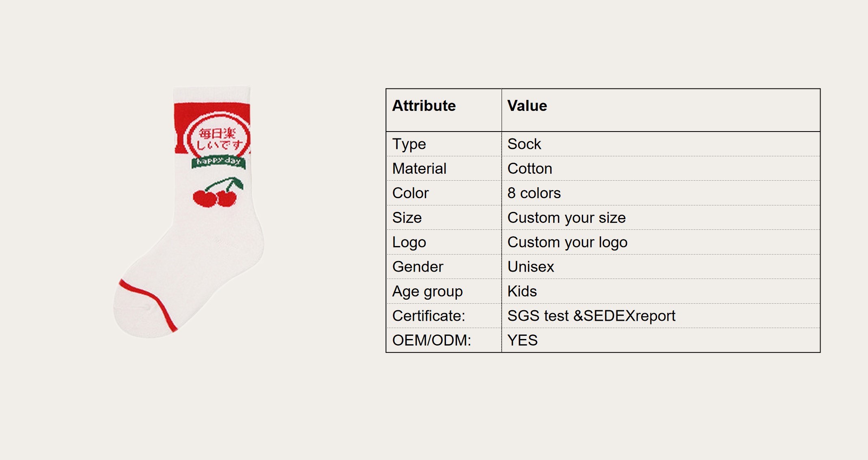Viewport: 868px width, 460px height.
Task: Select the Age group label
Action: point(427,292)
